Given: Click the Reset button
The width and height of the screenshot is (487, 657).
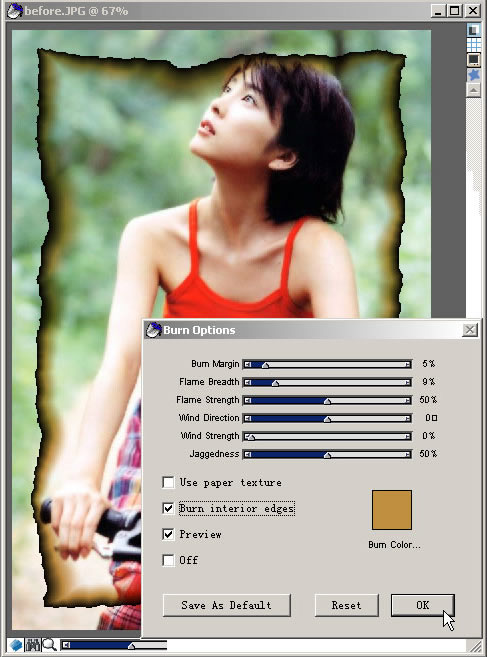Looking at the screenshot, I should point(347,605).
